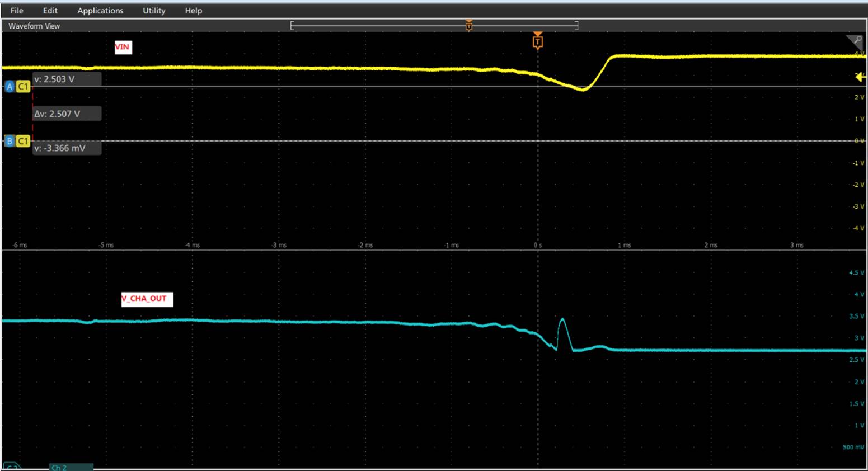Open the Applications menu

(x=100, y=11)
